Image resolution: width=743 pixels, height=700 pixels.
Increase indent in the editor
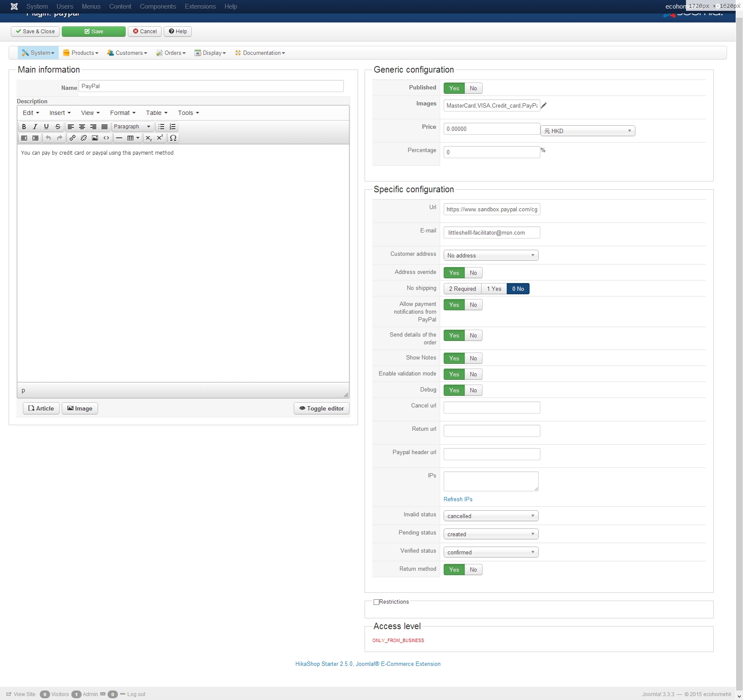35,138
